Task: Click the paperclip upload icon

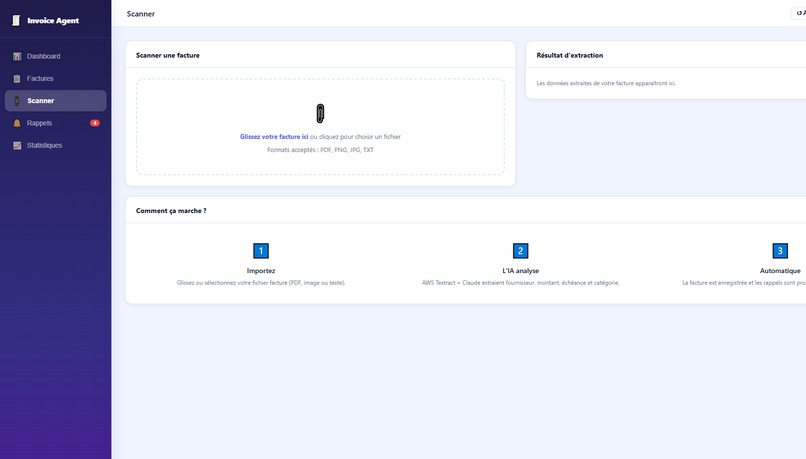Action: coord(320,113)
